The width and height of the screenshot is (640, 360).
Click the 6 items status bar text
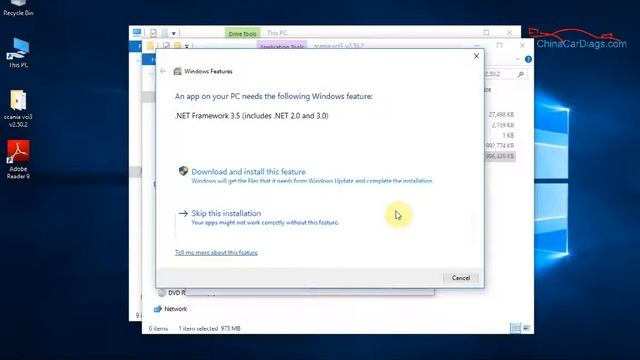pyautogui.click(x=158, y=329)
